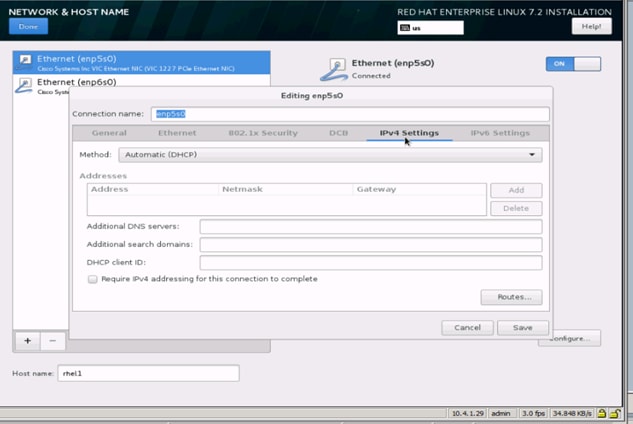The height and width of the screenshot is (424, 633).
Task: Click the keyboard layout icon next to us
Action: [x=405, y=28]
